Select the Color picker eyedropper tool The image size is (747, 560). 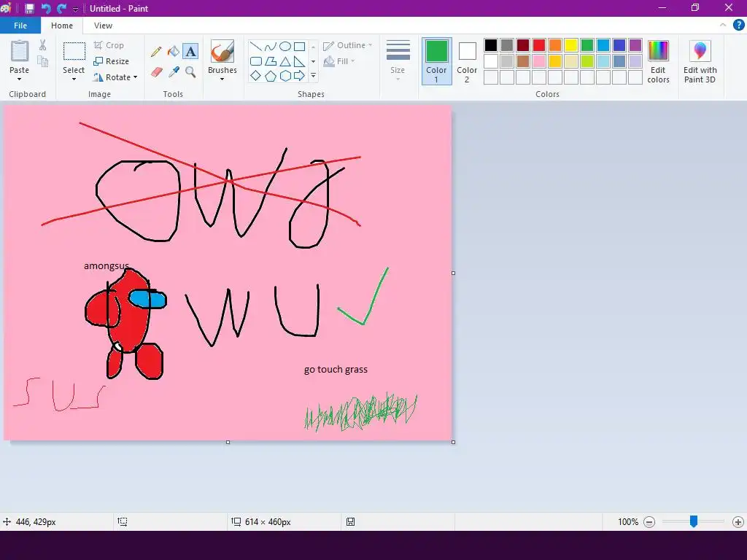174,72
